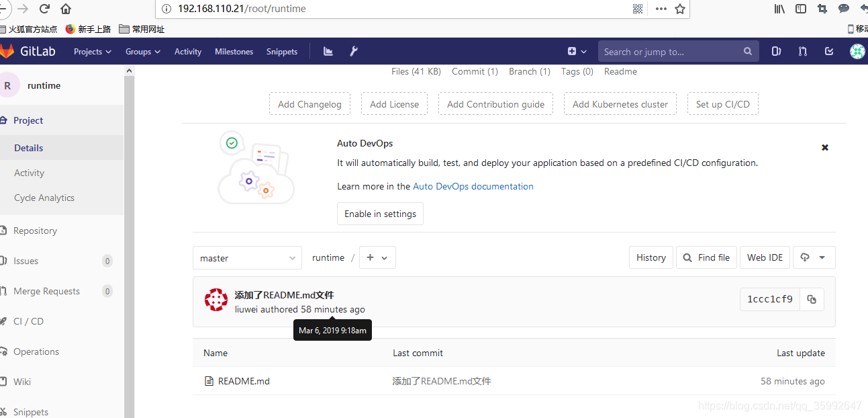Viewport: 868px width, 418px height.
Task: Open the page QR code icon
Action: pos(638,9)
